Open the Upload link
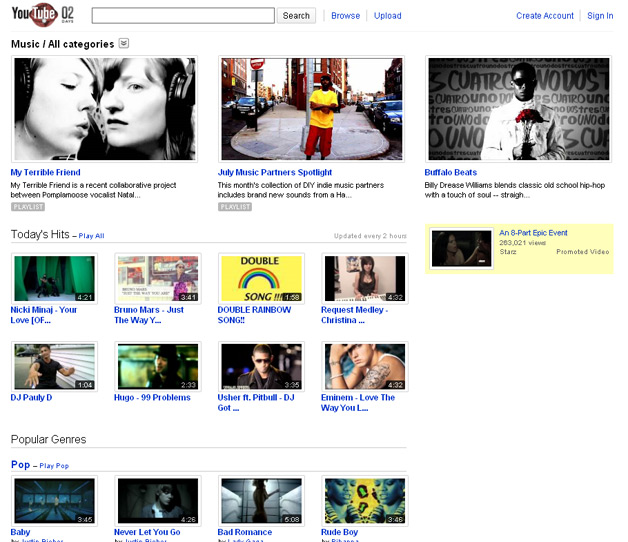 (x=387, y=16)
